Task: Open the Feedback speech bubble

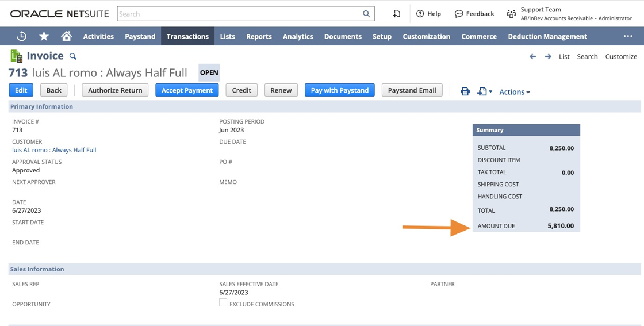Action: coord(474,14)
